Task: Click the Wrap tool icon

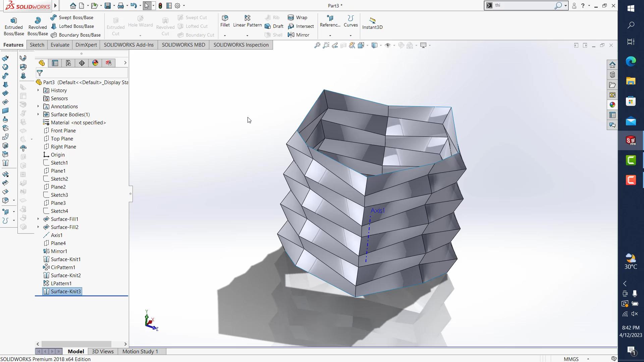Action: [x=291, y=17]
